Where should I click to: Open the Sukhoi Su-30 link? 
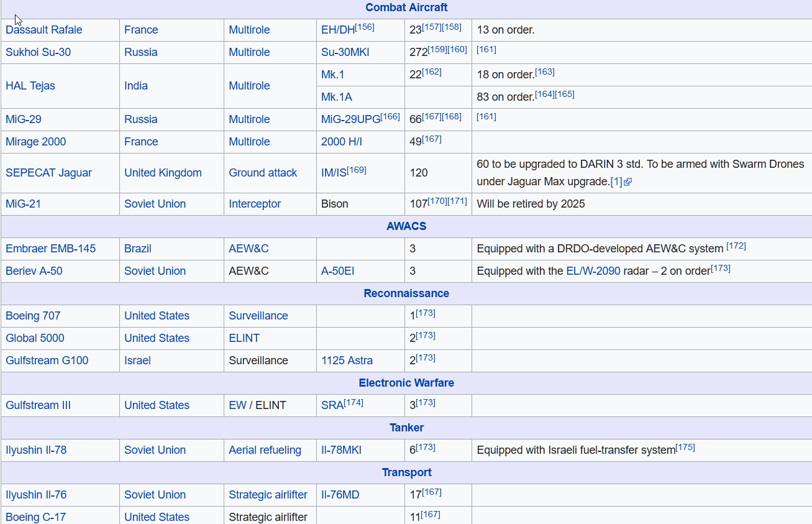tap(39, 52)
